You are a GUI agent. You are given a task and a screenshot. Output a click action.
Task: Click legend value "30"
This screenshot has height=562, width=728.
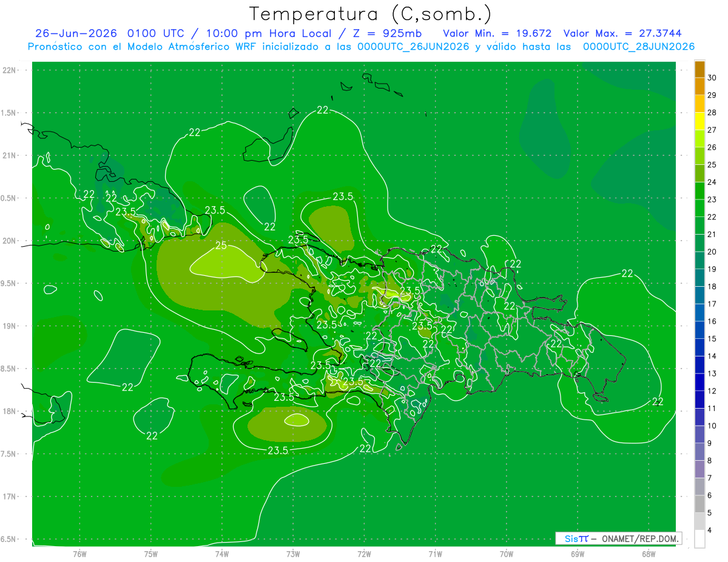(712, 78)
